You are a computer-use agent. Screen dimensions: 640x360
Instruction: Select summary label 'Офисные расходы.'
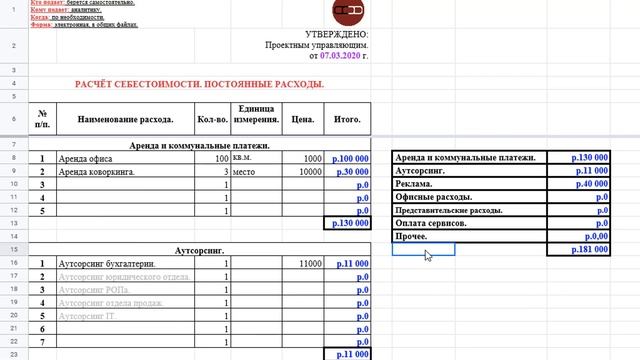(x=469, y=197)
